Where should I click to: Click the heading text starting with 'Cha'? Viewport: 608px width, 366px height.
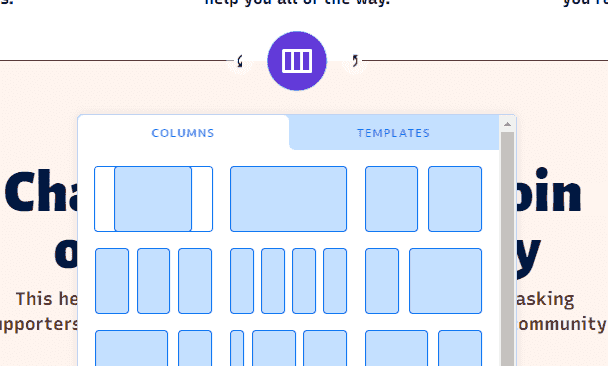click(x=41, y=192)
